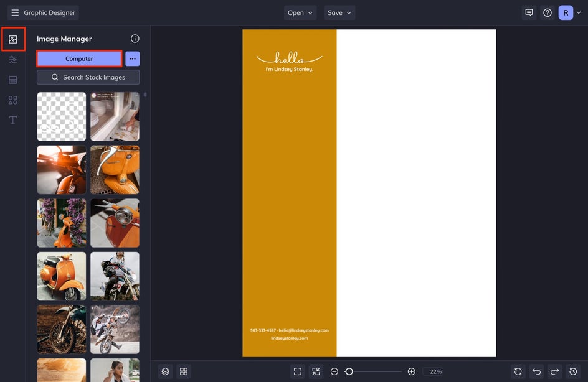Select the phone and email contact line
Viewport: 588px width, 382px height.
(x=290, y=330)
